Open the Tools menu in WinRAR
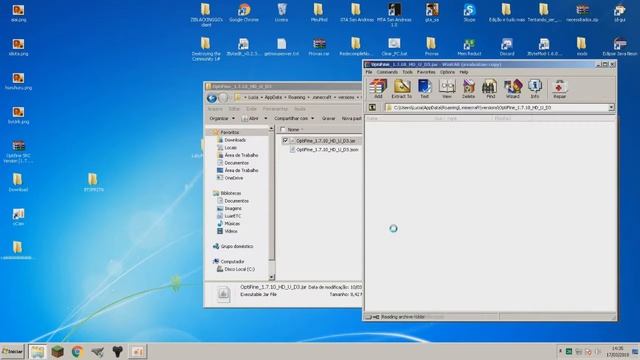The image size is (640, 360). (x=407, y=72)
